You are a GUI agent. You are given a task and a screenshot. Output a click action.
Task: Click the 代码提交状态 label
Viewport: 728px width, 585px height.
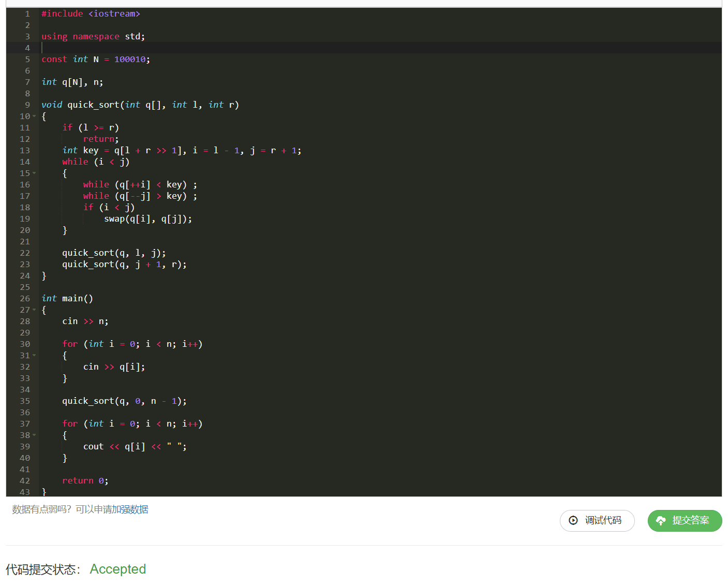(43, 569)
